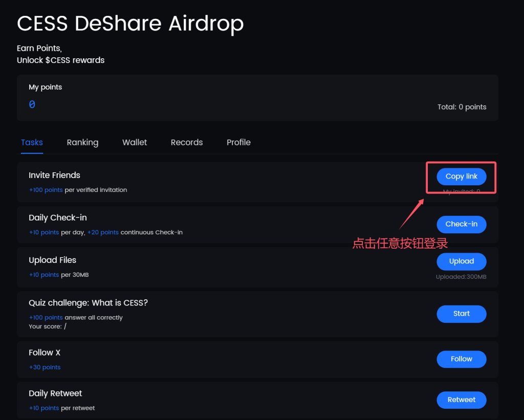Click the 'Invite Friends' task title
Viewport: 524px width, 420px height.
click(x=54, y=175)
